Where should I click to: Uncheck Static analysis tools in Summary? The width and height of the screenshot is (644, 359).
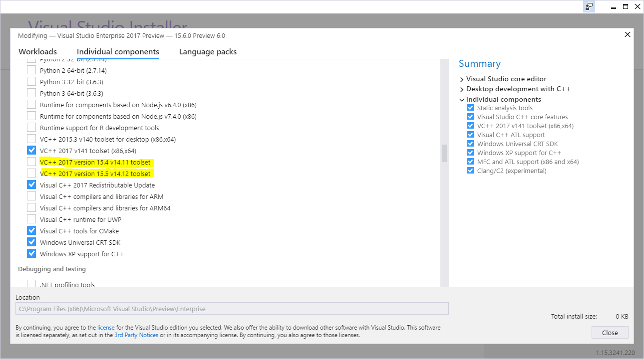click(470, 108)
